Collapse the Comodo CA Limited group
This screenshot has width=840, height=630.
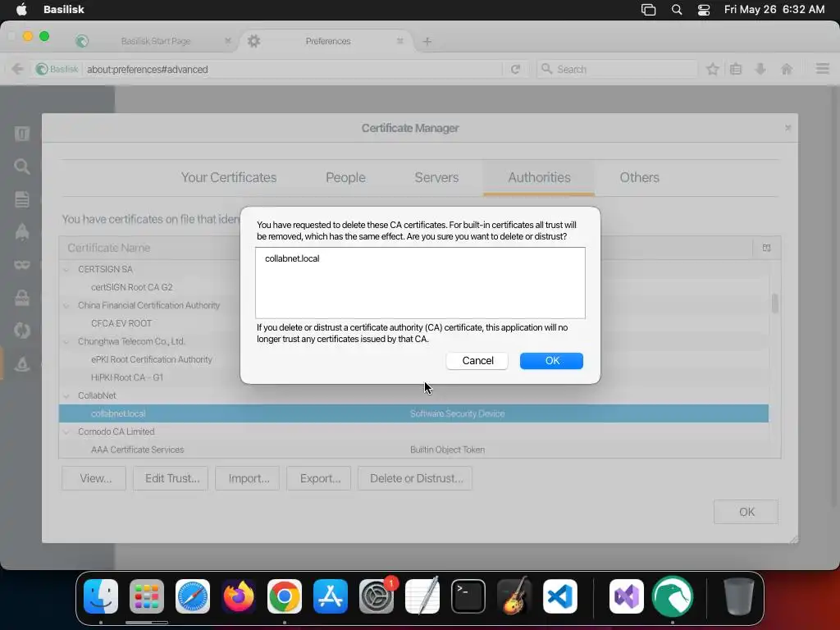tap(66, 431)
